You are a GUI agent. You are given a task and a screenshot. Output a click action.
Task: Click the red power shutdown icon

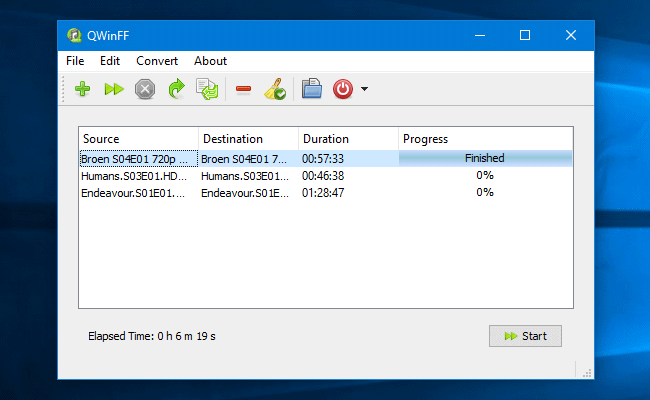click(x=343, y=89)
